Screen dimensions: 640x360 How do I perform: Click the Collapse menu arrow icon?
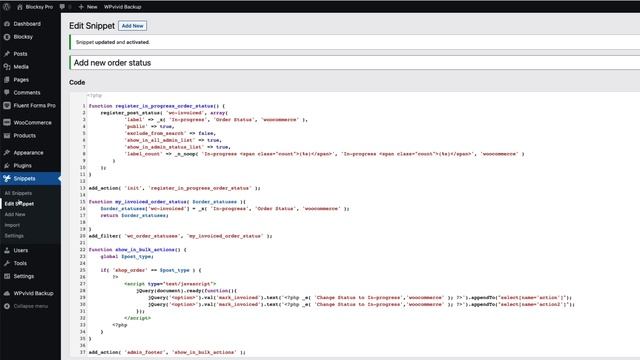pos(7,306)
